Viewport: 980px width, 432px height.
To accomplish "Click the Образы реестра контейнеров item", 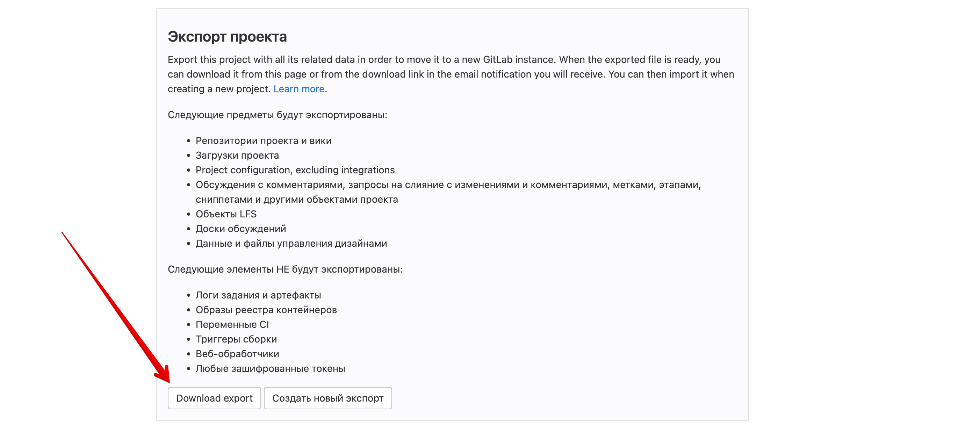I will pyautogui.click(x=266, y=310).
